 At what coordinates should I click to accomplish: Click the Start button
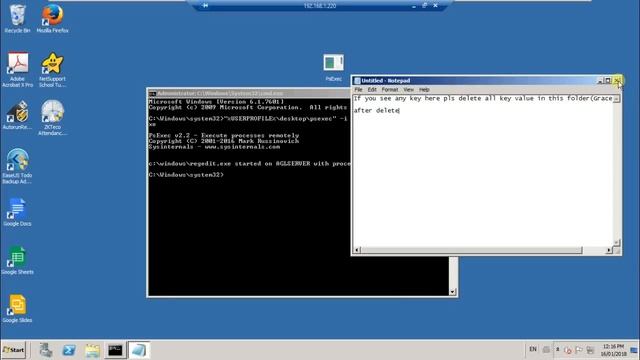coord(13,350)
